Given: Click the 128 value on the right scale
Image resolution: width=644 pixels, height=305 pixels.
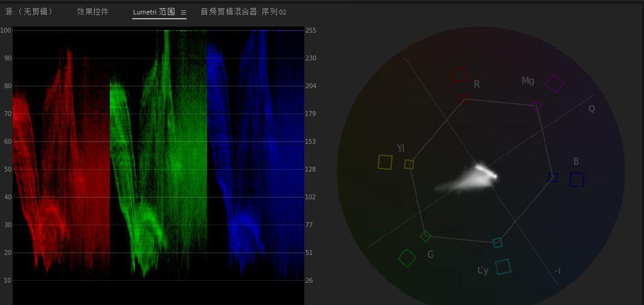Looking at the screenshot, I should 311,169.
